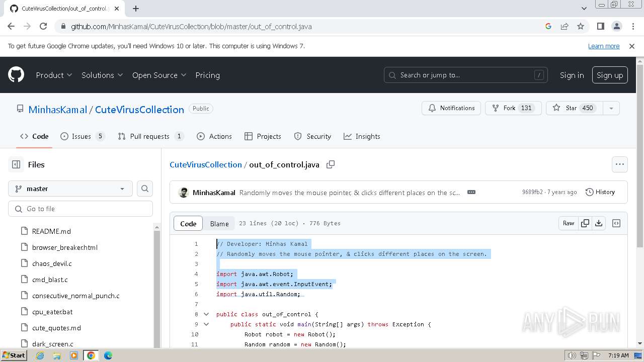The image size is (644, 362).
Task: Click MinhasKamal avatar image
Action: click(x=184, y=193)
